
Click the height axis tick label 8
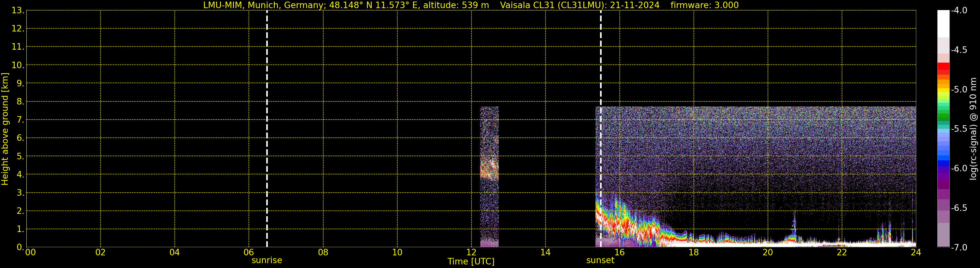click(20, 102)
